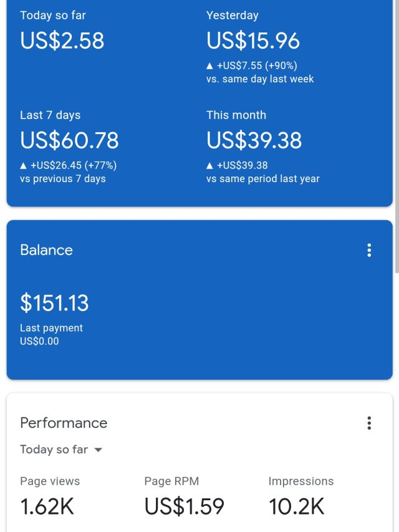
Task: Select the Page RPM US$1.59 metric
Action: coord(184,506)
